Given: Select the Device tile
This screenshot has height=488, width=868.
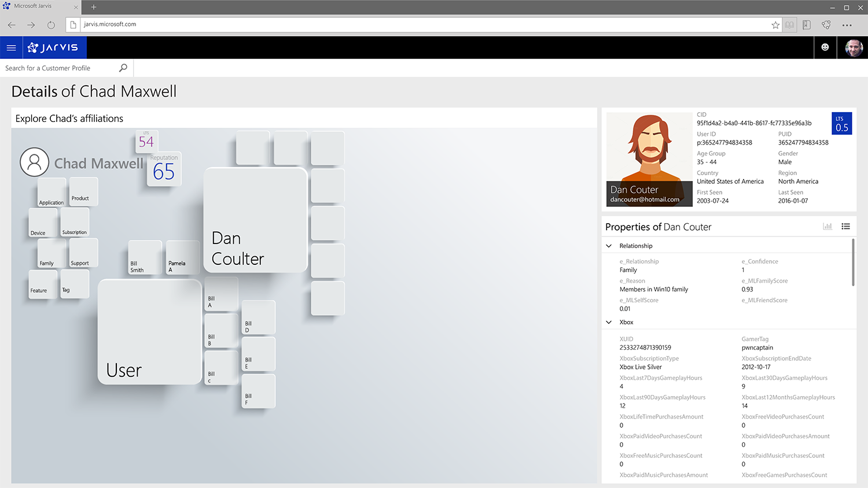Looking at the screenshot, I should [x=43, y=223].
